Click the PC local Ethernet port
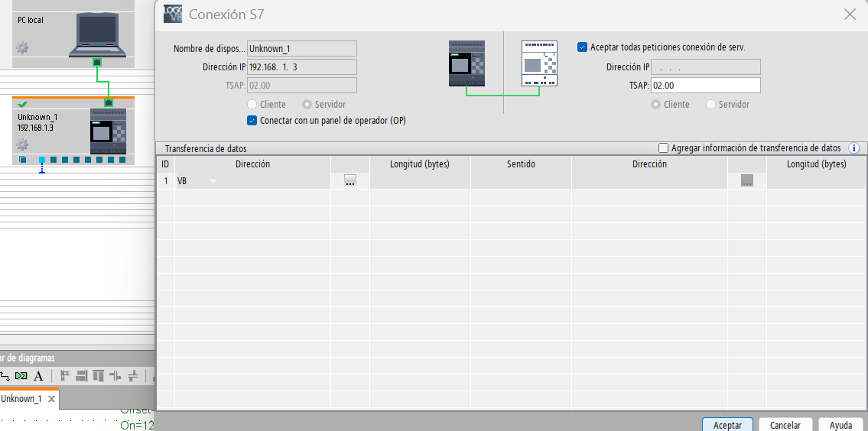 97,62
